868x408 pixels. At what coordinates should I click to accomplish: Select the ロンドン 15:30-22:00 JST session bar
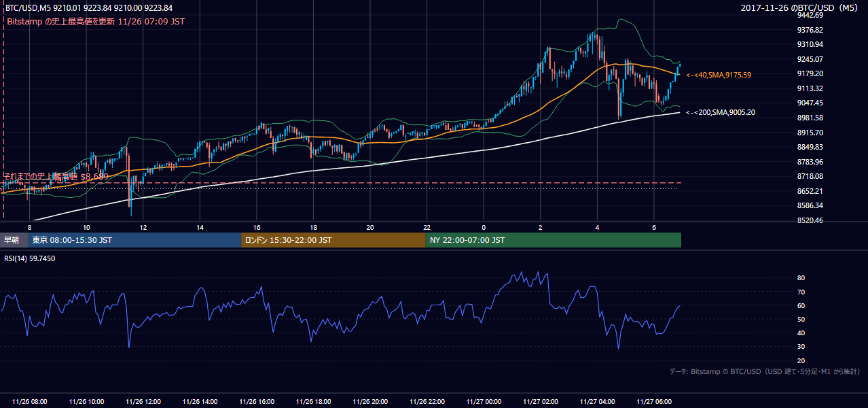[333, 240]
